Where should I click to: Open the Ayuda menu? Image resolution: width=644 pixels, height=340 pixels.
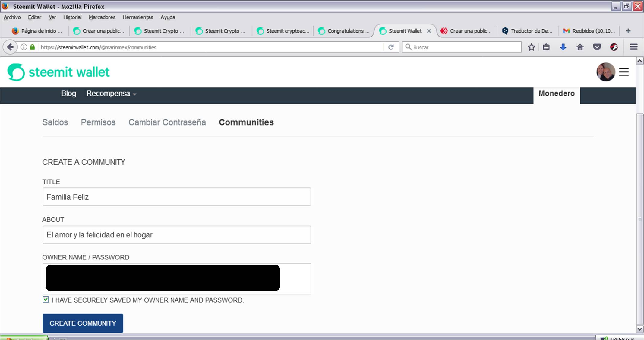point(168,17)
